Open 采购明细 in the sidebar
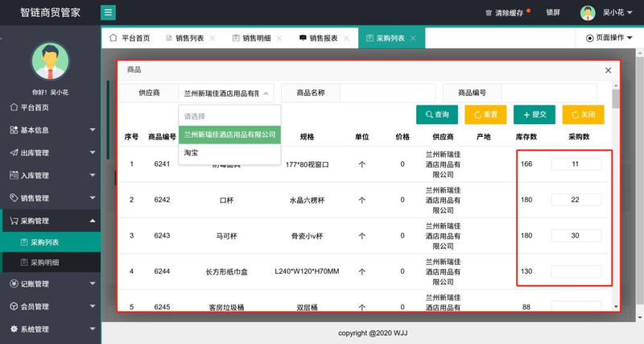 click(x=51, y=262)
